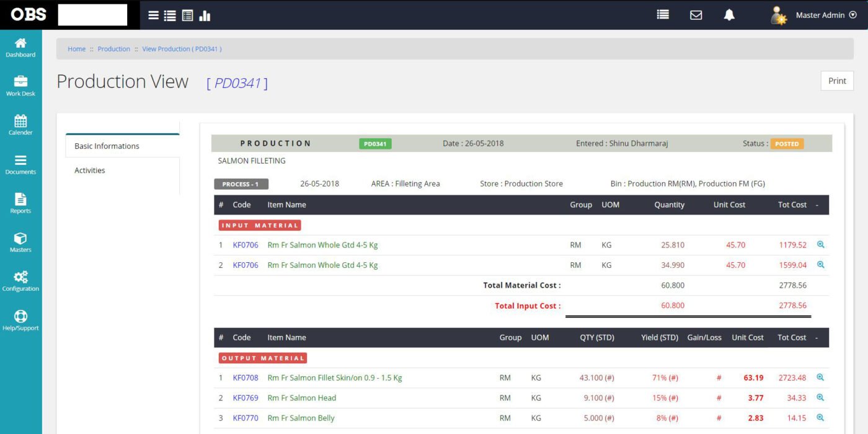Viewport: 868px width, 434px height.
Task: Open the Dashboard from the sidebar
Action: [20, 47]
